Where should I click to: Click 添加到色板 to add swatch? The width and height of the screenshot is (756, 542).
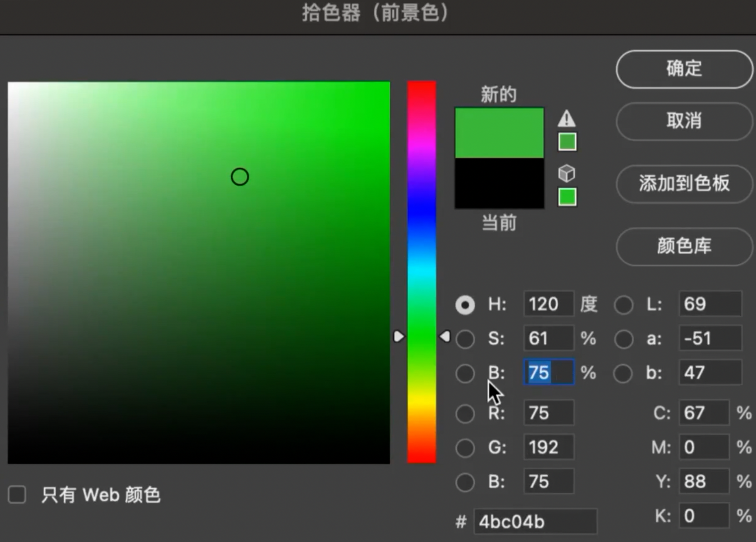tap(684, 183)
